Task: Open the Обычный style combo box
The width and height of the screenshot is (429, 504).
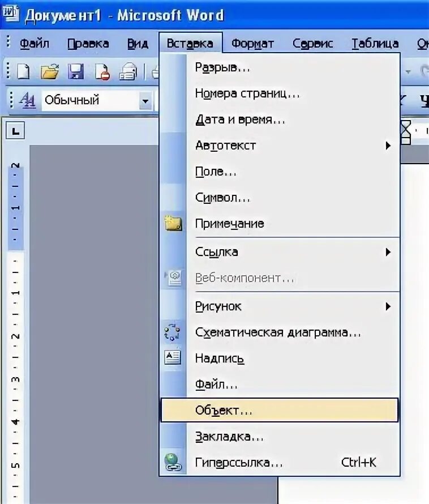Action: pos(97,101)
